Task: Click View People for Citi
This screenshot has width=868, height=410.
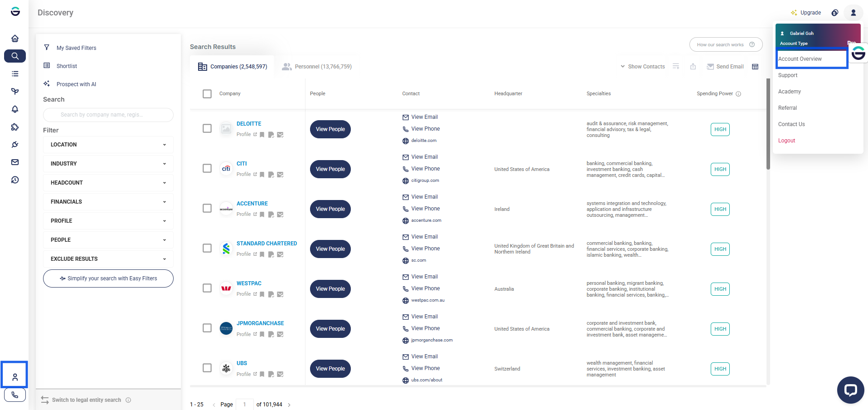Action: (330, 169)
